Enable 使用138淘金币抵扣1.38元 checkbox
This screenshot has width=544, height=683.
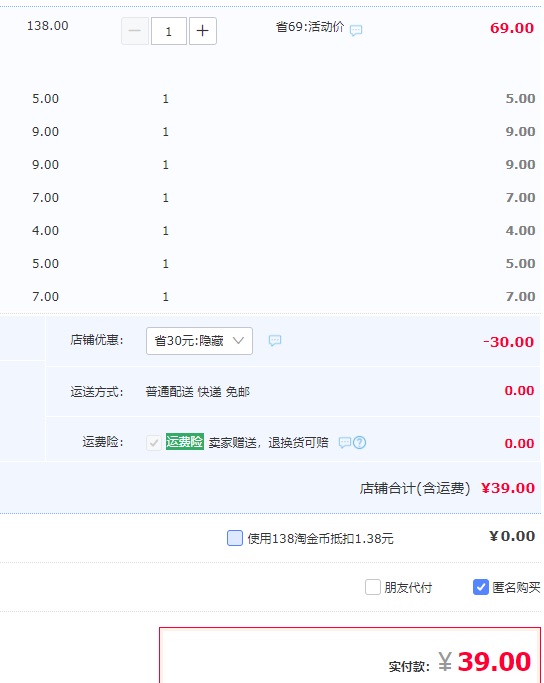235,538
